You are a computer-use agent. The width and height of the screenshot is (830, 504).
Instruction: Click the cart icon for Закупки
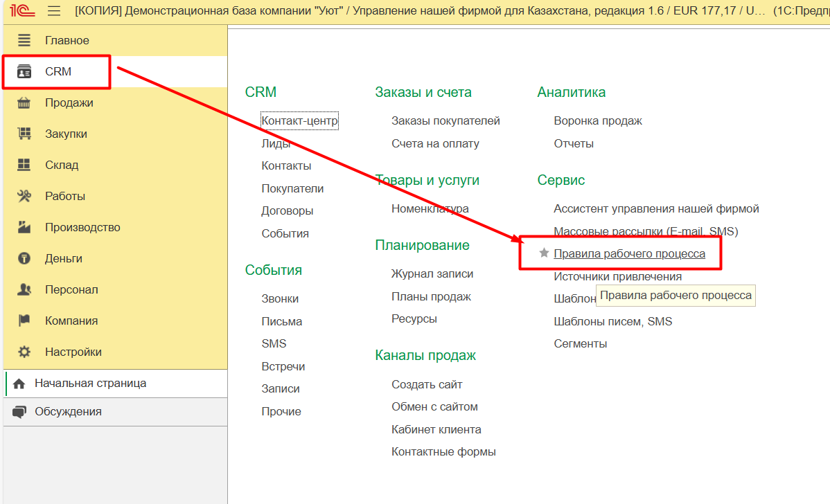pos(24,134)
